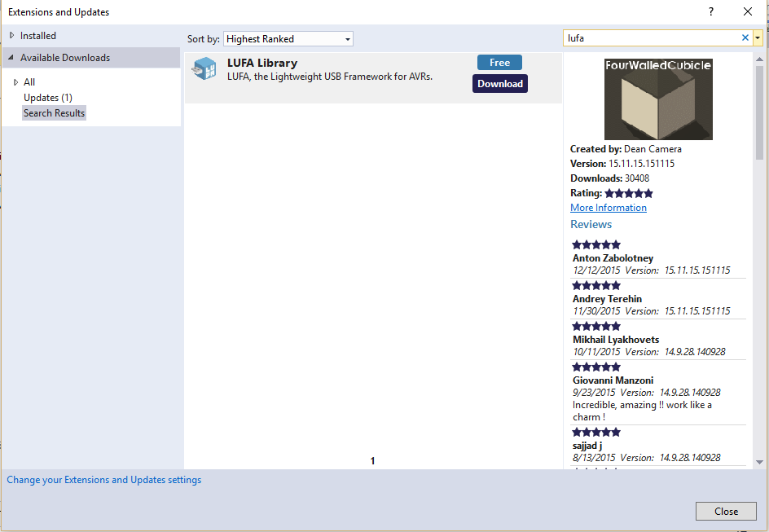Viewport: 769px width, 532px height.
Task: Click the LUFA Library title
Action: coord(262,63)
